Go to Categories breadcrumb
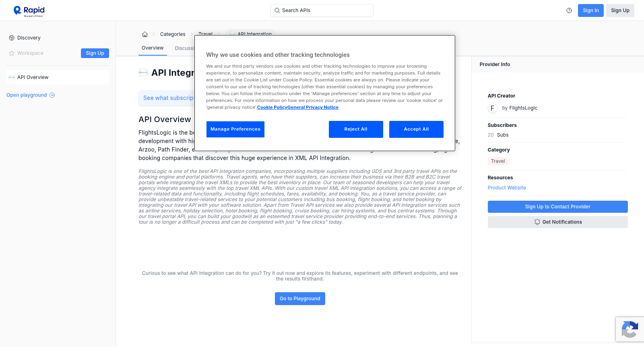Screen dimensions: 644x347 click(x=173, y=34)
